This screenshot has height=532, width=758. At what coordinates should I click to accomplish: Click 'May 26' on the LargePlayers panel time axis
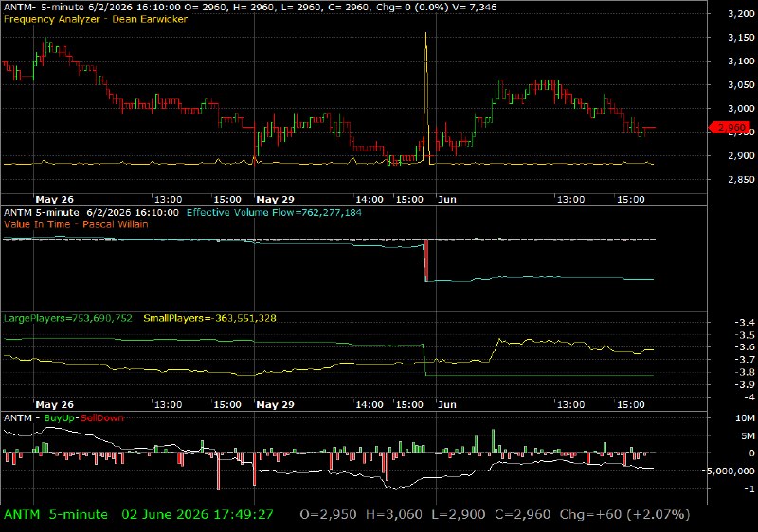pyautogui.click(x=54, y=404)
